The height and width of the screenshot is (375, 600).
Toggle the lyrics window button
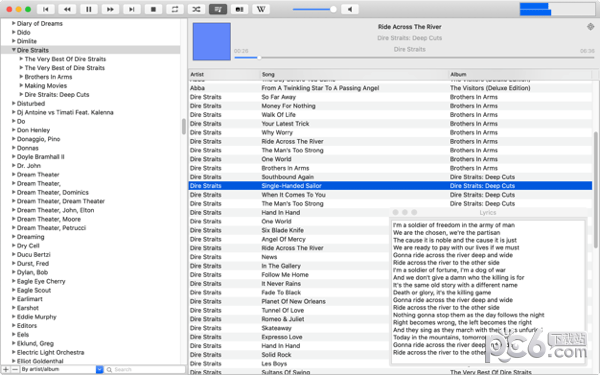(x=218, y=9)
